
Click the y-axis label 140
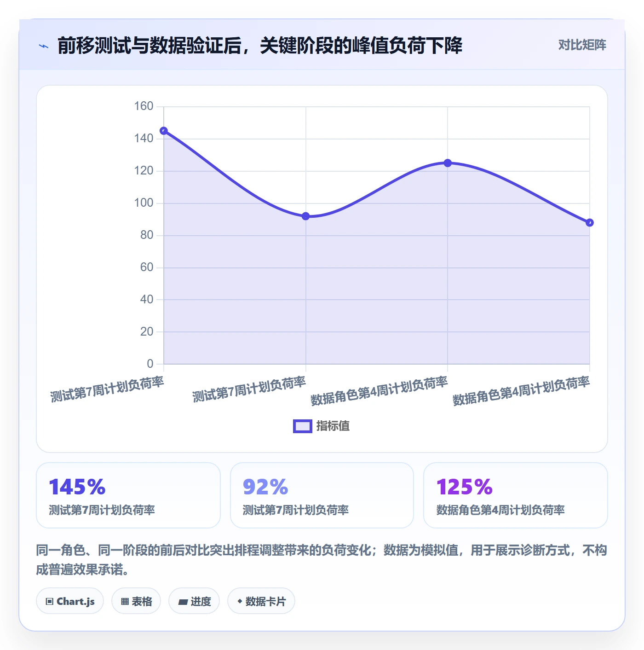(x=144, y=139)
